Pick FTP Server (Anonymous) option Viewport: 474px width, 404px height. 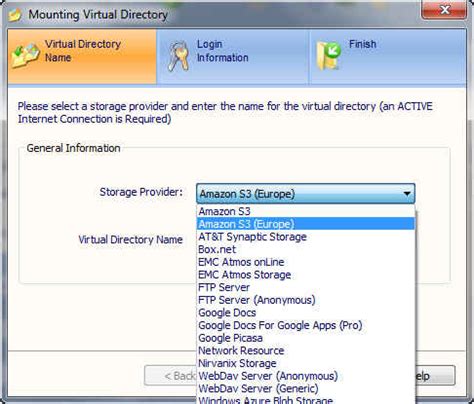coord(305,300)
